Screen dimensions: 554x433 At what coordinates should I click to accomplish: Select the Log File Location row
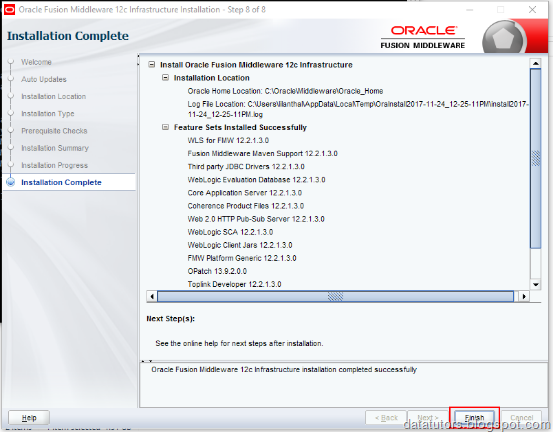coord(358,109)
